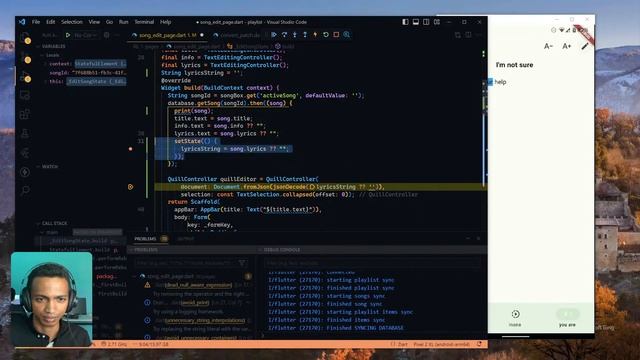Stop the debug session
The image size is (640, 360).
point(336,35)
